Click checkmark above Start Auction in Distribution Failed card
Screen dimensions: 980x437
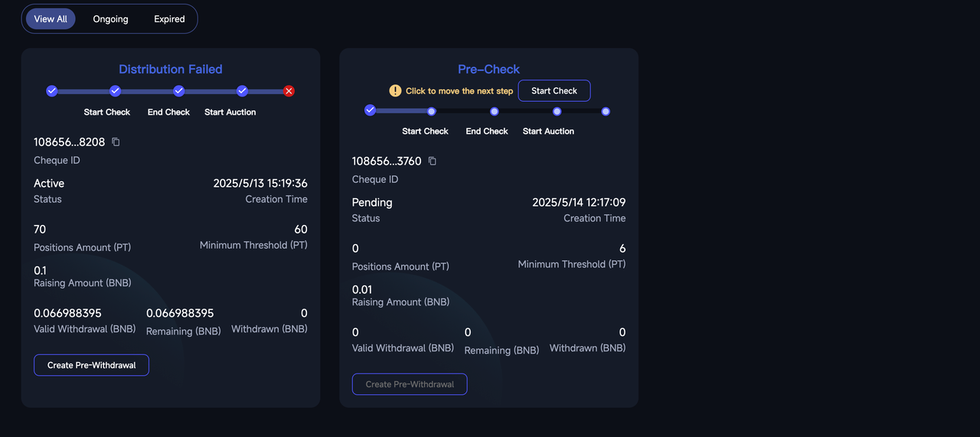pyautogui.click(x=243, y=91)
